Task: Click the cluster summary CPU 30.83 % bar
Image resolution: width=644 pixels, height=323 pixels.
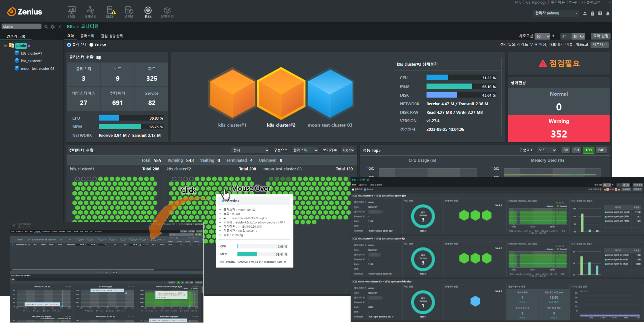Action: point(131,118)
